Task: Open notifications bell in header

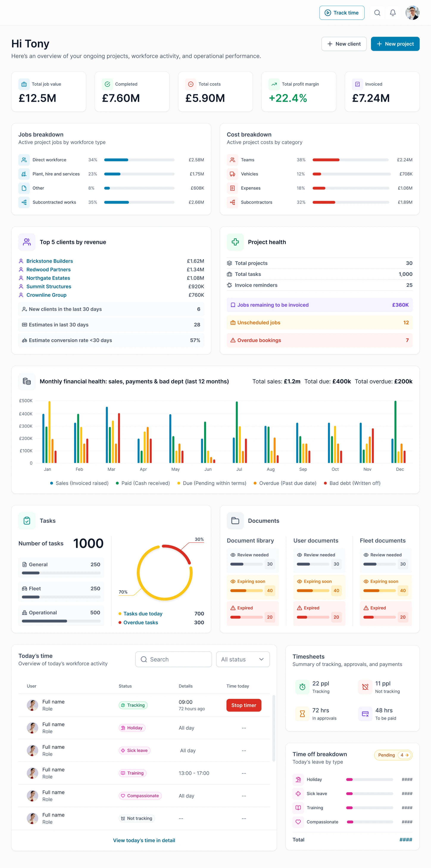Action: [393, 13]
